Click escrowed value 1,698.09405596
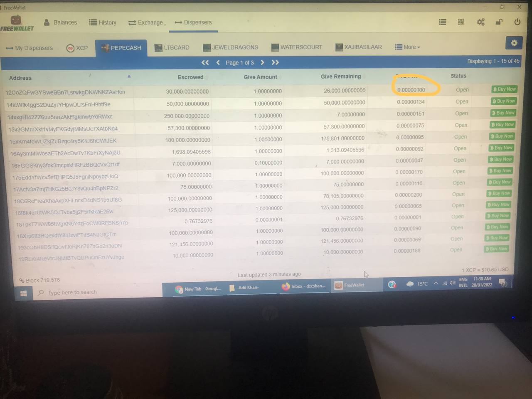This screenshot has width=532, height=399. (x=191, y=152)
